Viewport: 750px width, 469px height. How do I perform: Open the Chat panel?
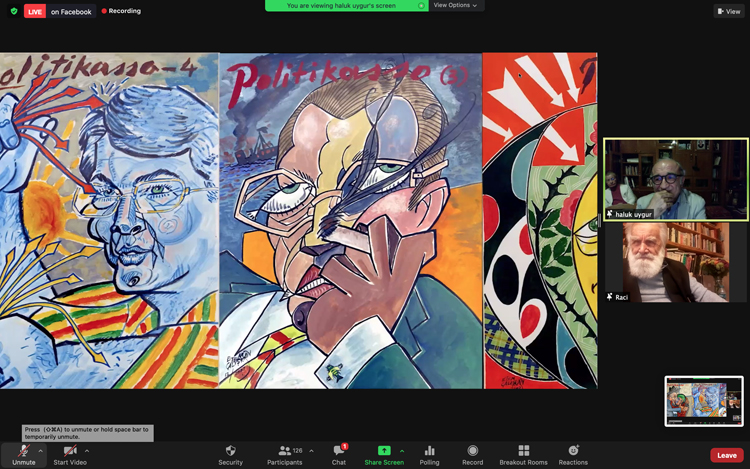tap(339, 455)
